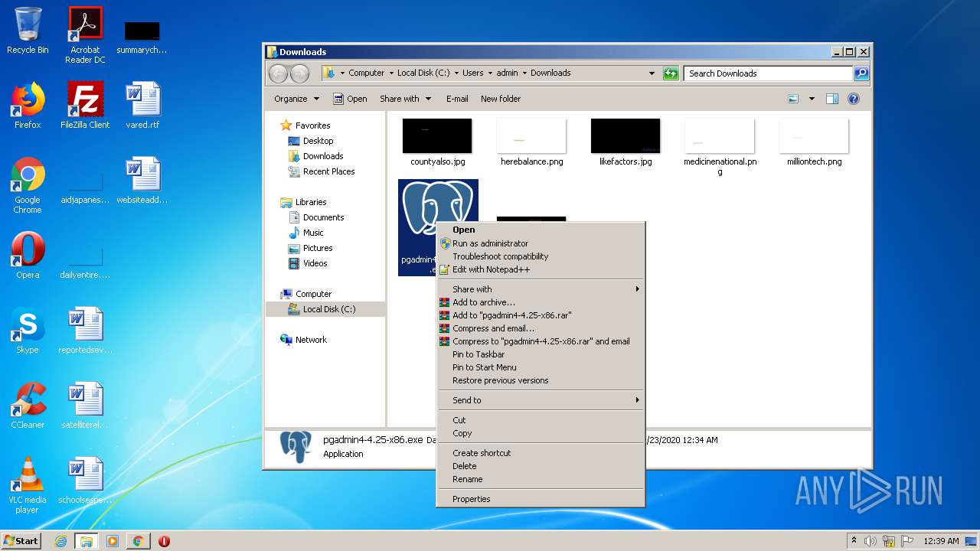Click the New folder button
The width and height of the screenshot is (980, 551).
[x=501, y=99]
